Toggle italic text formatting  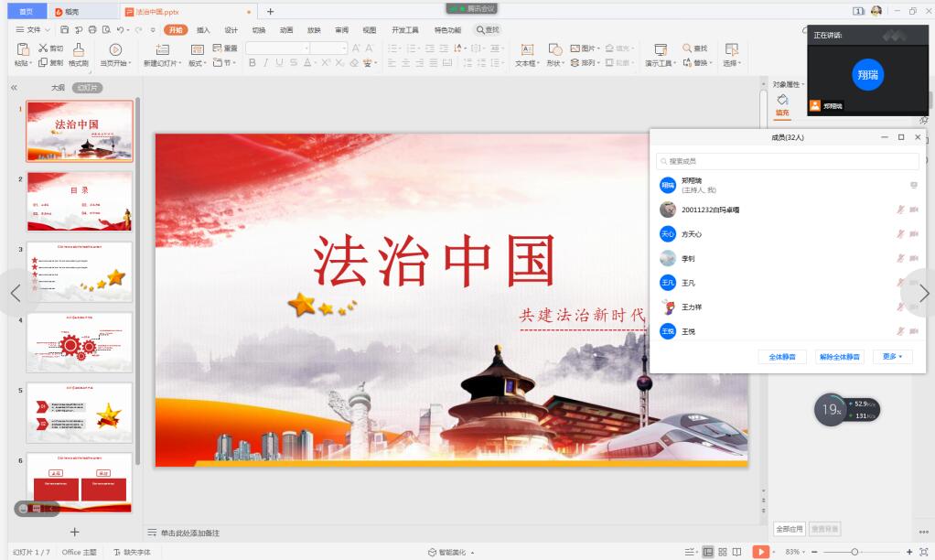pos(265,63)
